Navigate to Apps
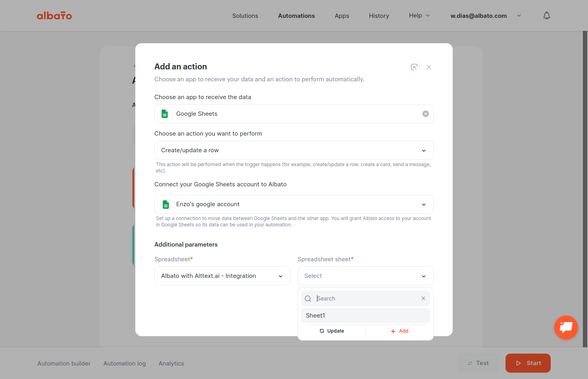This screenshot has height=379, width=588. pos(342,16)
